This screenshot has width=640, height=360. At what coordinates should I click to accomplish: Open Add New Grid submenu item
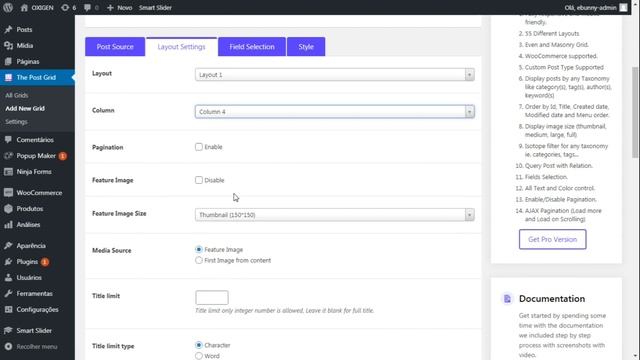pyautogui.click(x=25, y=109)
